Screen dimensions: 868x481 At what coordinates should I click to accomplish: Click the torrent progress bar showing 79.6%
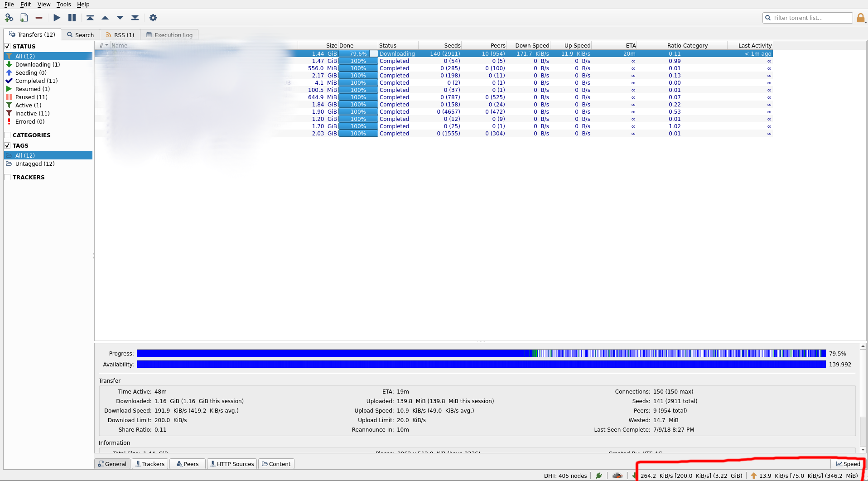tap(357, 53)
